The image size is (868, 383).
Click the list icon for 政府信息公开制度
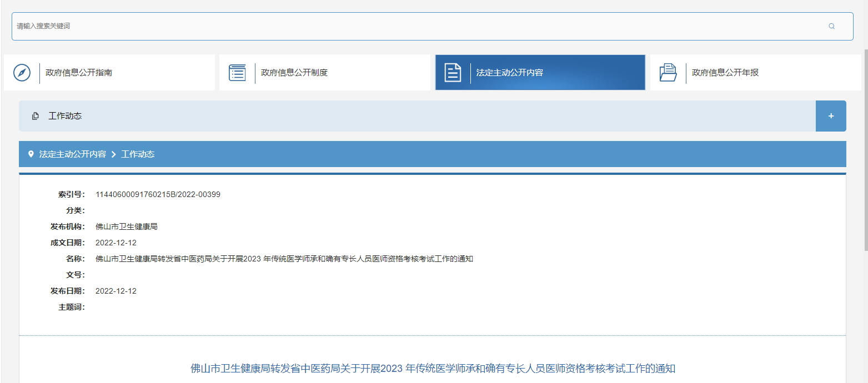click(237, 73)
